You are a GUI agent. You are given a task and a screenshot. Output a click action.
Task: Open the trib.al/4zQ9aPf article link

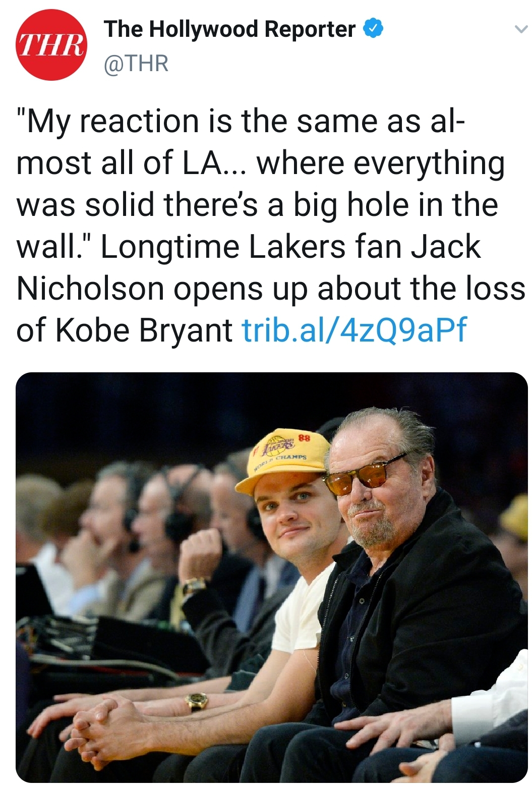click(354, 330)
